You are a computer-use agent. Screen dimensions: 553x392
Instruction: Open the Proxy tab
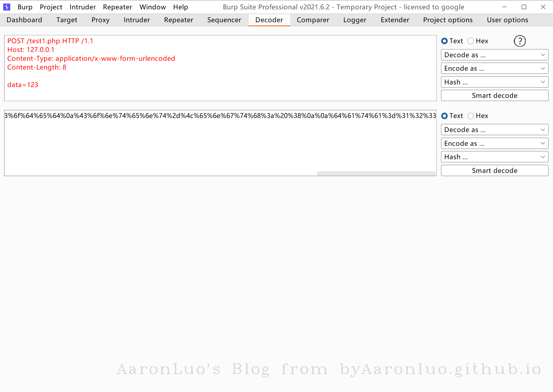(100, 20)
